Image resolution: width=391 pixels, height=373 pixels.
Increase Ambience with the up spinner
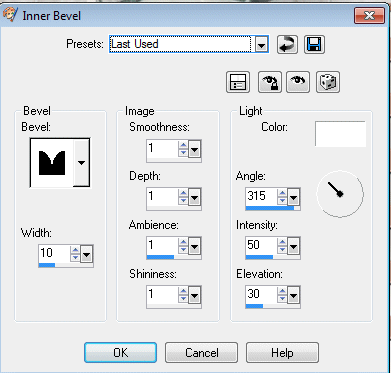pyautogui.click(x=183, y=242)
